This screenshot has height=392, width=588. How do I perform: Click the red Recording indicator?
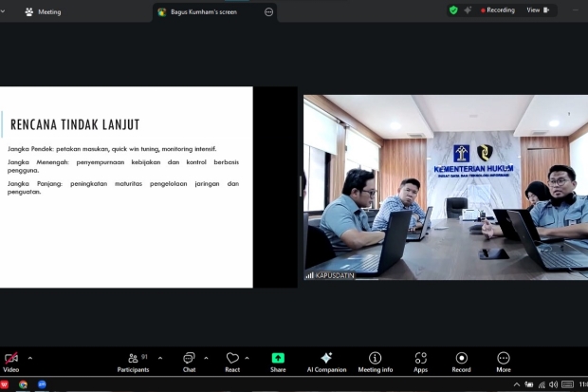pos(498,10)
